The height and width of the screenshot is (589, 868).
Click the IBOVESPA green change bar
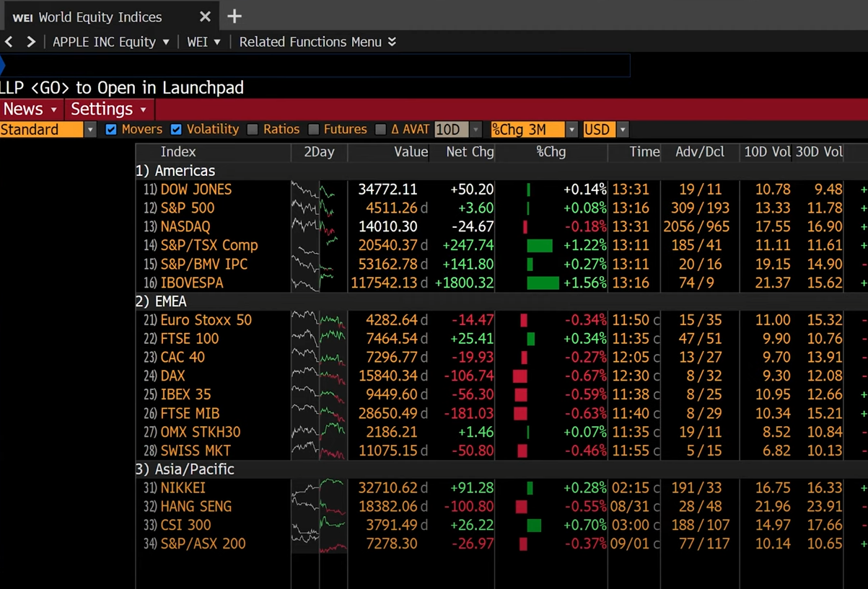coord(543,283)
